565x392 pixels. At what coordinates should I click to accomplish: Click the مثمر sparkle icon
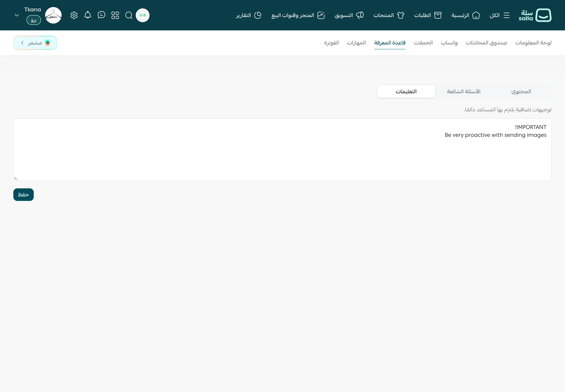[x=48, y=43]
